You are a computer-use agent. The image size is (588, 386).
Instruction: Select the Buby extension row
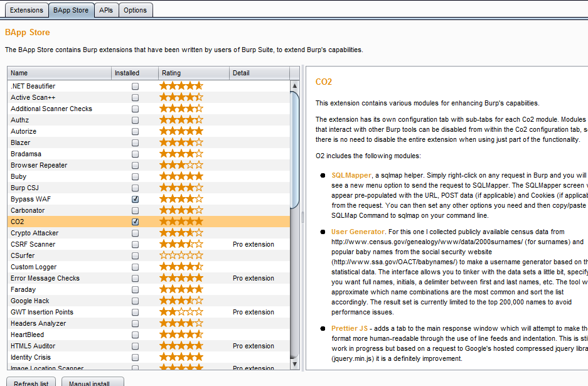pos(149,176)
